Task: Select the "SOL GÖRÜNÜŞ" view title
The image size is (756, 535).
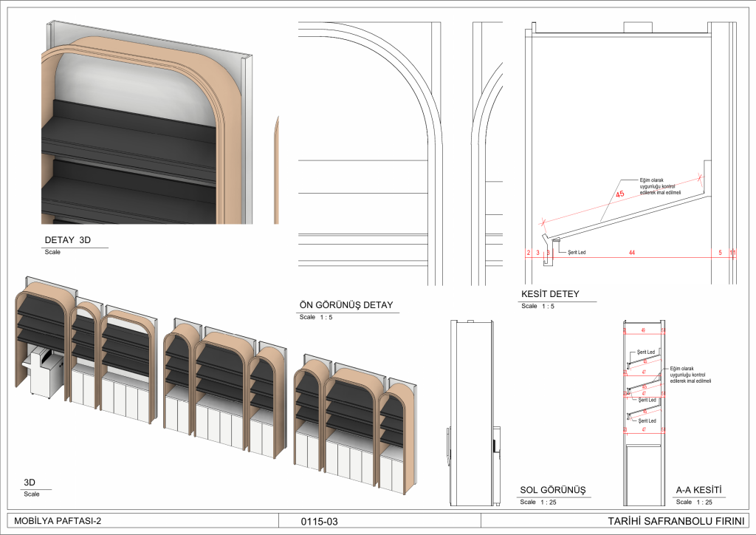Action: pyautogui.click(x=552, y=490)
